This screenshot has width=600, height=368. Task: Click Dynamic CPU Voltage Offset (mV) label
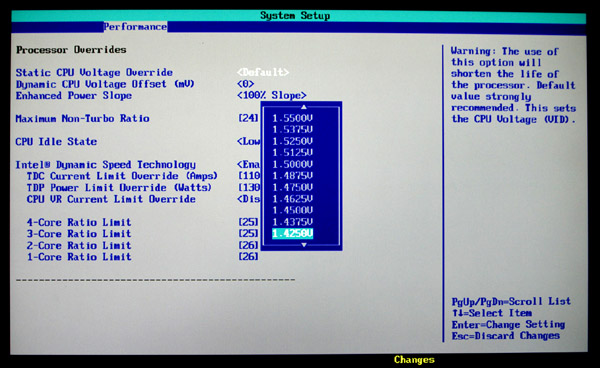pos(105,84)
